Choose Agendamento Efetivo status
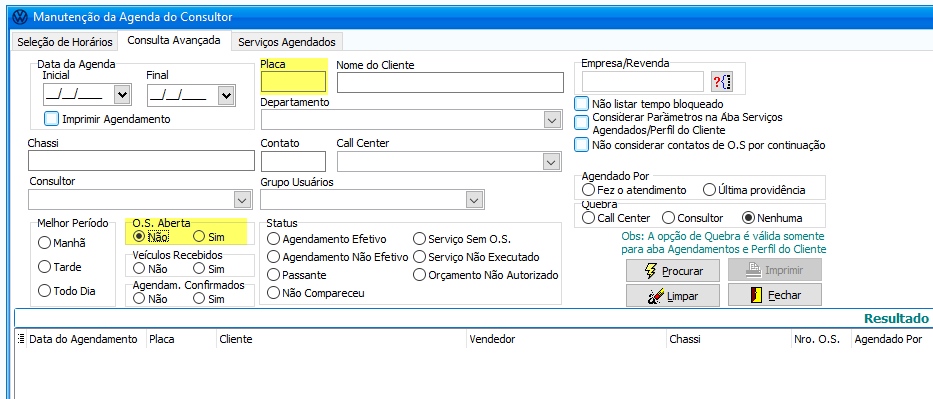Screen dimensions: 933x399 pyautogui.click(x=274, y=239)
